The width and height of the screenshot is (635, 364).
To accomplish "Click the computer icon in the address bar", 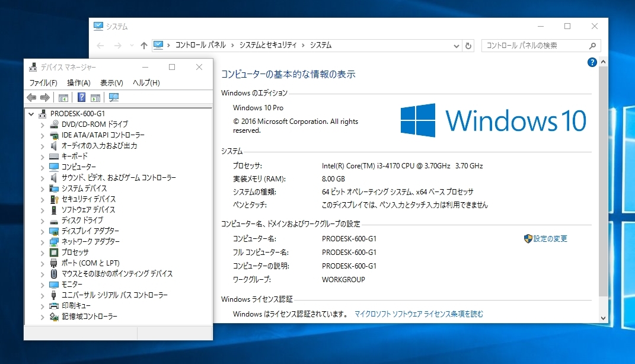I will pyautogui.click(x=158, y=45).
